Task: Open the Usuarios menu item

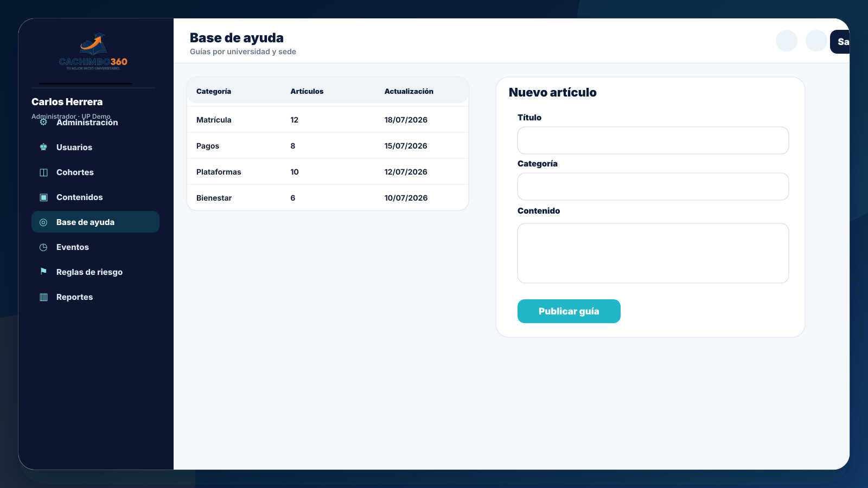Action: [x=95, y=147]
